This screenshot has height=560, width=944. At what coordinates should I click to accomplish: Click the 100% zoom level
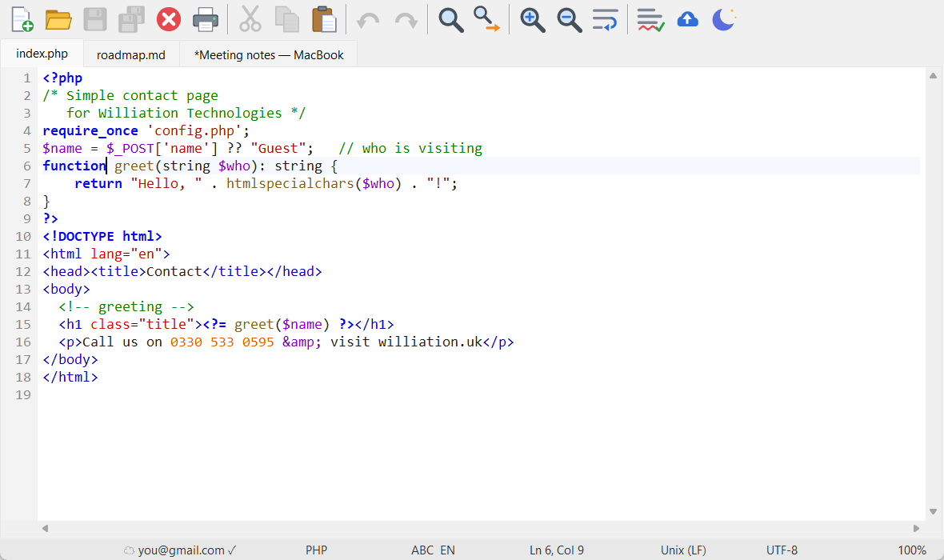(x=912, y=550)
